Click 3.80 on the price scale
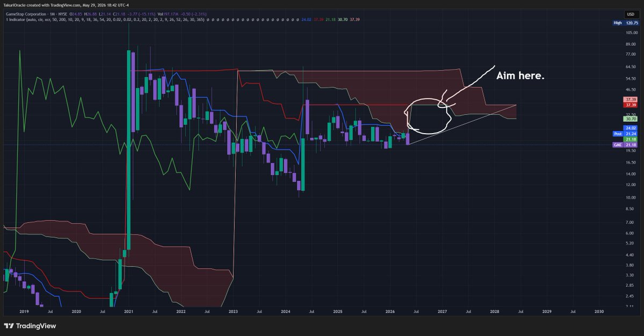The height and width of the screenshot is (336, 644). 630,265
